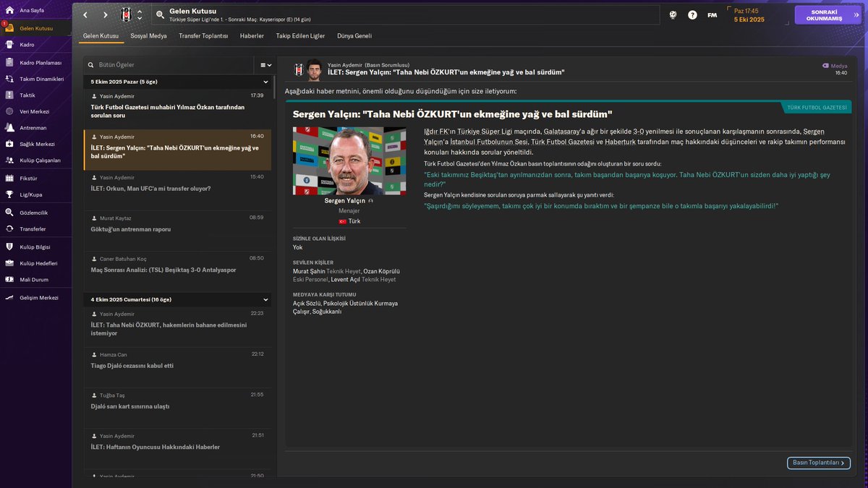This screenshot has width=868, height=488.
Task: Expand the arrow beside Sonraki Okunmamış
Action: [856, 15]
